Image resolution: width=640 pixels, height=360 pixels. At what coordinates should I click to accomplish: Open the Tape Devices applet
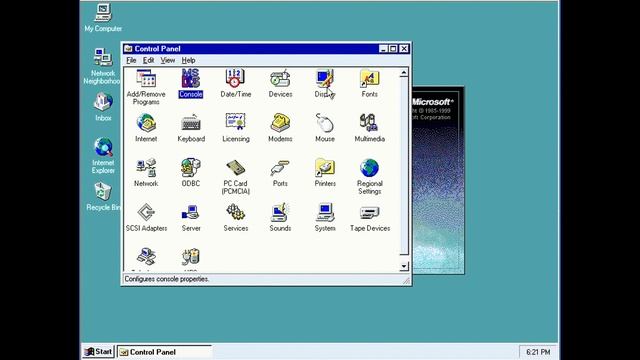tap(369, 217)
